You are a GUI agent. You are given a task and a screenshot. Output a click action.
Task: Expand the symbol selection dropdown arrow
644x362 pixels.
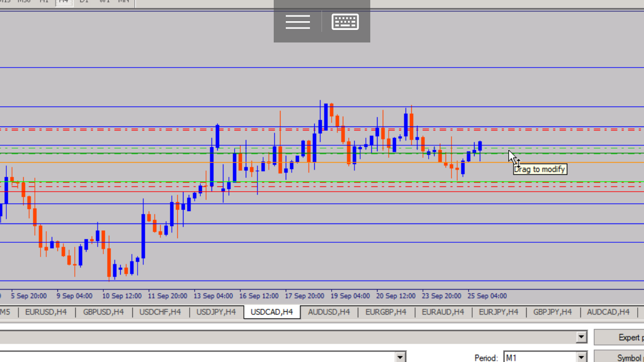(x=400, y=358)
